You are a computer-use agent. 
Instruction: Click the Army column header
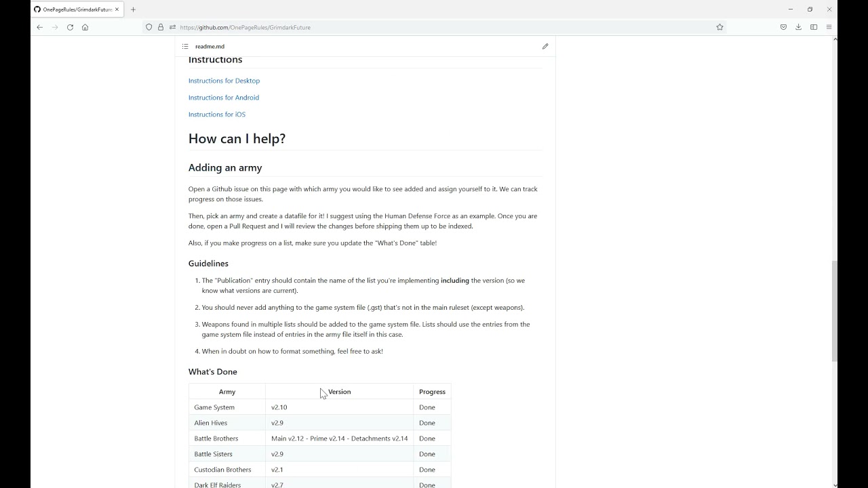pyautogui.click(x=227, y=392)
